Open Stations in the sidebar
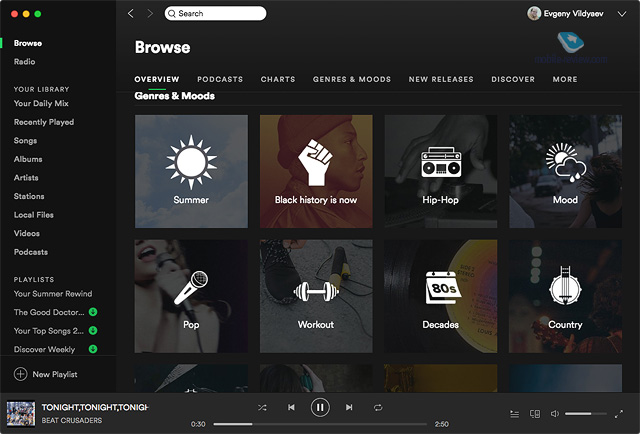The height and width of the screenshot is (434, 640). tap(29, 196)
